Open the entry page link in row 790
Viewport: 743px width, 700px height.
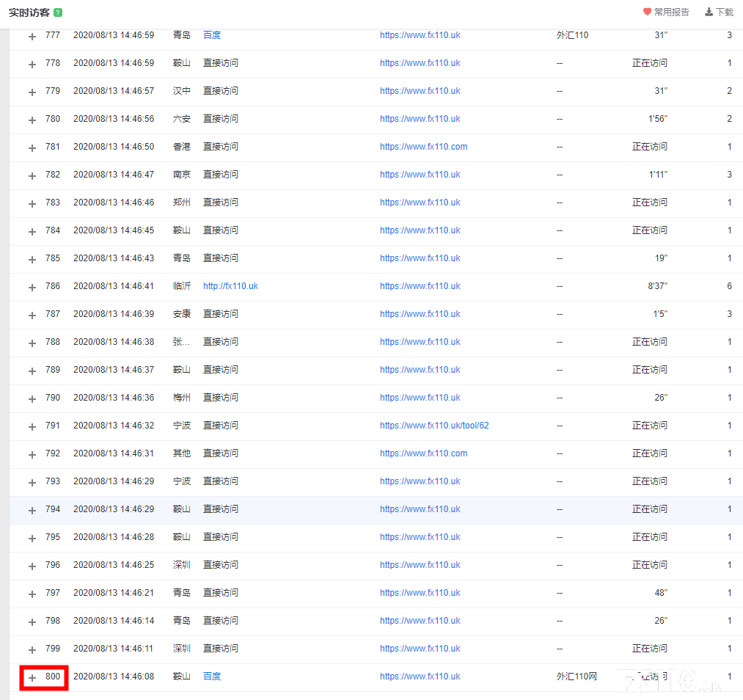[x=420, y=398]
